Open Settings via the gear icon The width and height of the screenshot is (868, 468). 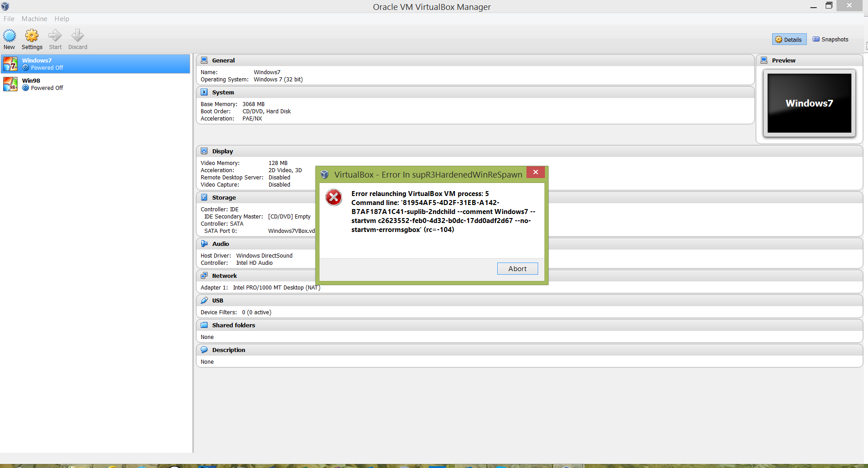(31, 36)
